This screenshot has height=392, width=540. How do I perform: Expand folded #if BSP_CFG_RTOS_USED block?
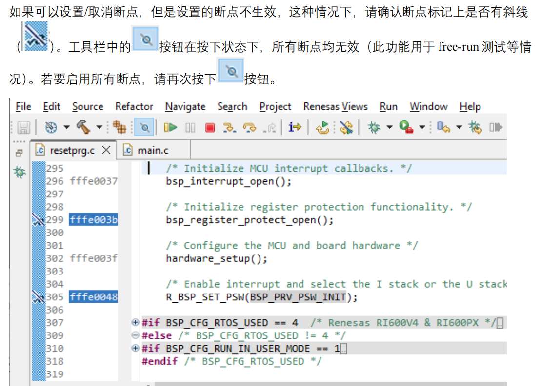pos(135,322)
